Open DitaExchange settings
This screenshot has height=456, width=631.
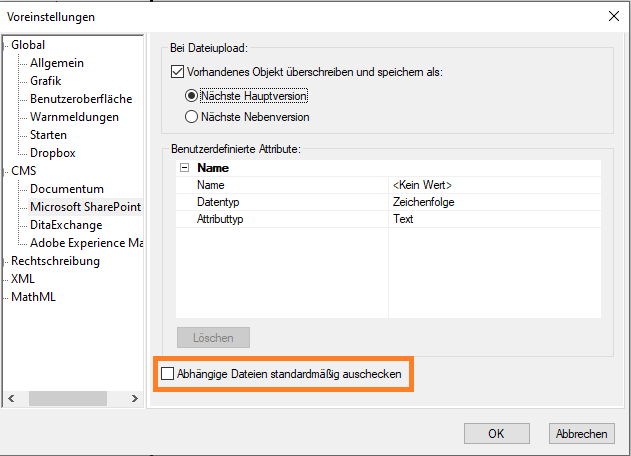coord(67,225)
